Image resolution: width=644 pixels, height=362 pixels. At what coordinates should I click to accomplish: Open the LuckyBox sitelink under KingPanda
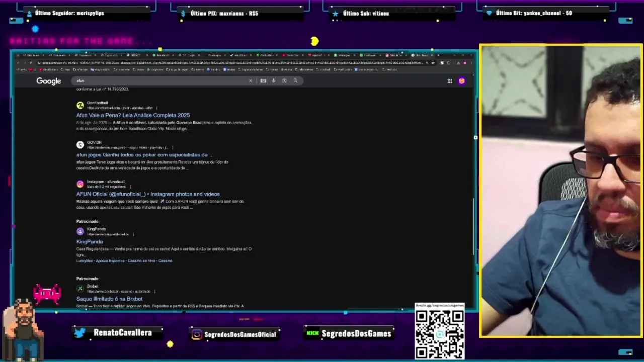click(x=85, y=261)
